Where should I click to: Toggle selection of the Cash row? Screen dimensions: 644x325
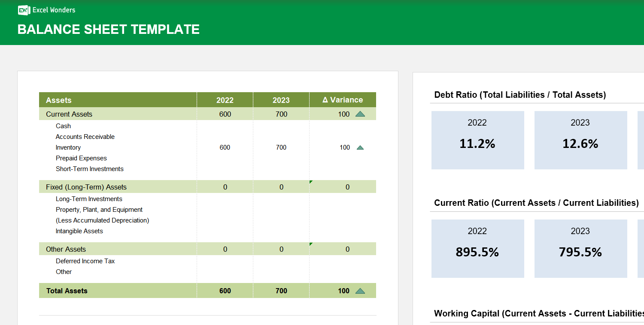pyautogui.click(x=63, y=126)
